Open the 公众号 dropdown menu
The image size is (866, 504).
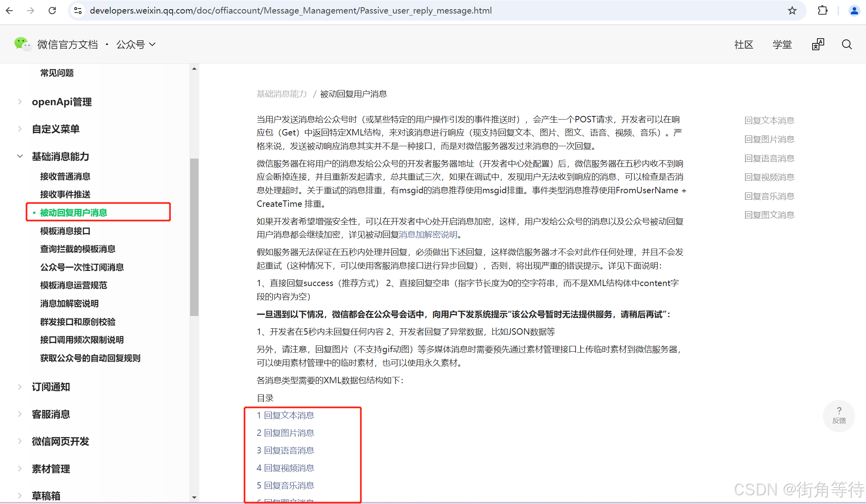[136, 45]
